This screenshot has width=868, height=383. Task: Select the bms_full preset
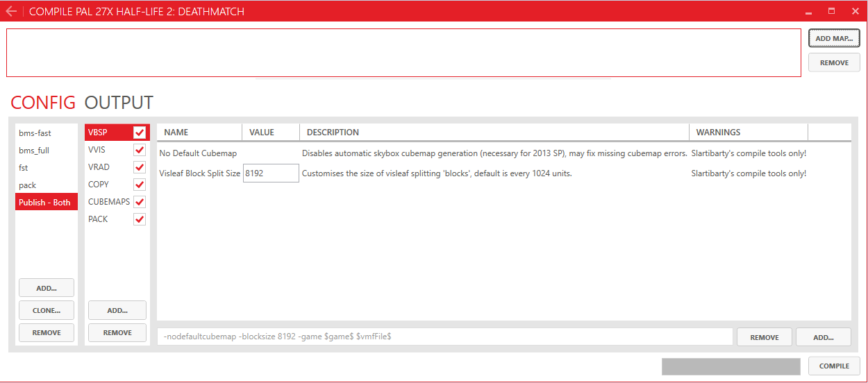coord(47,150)
